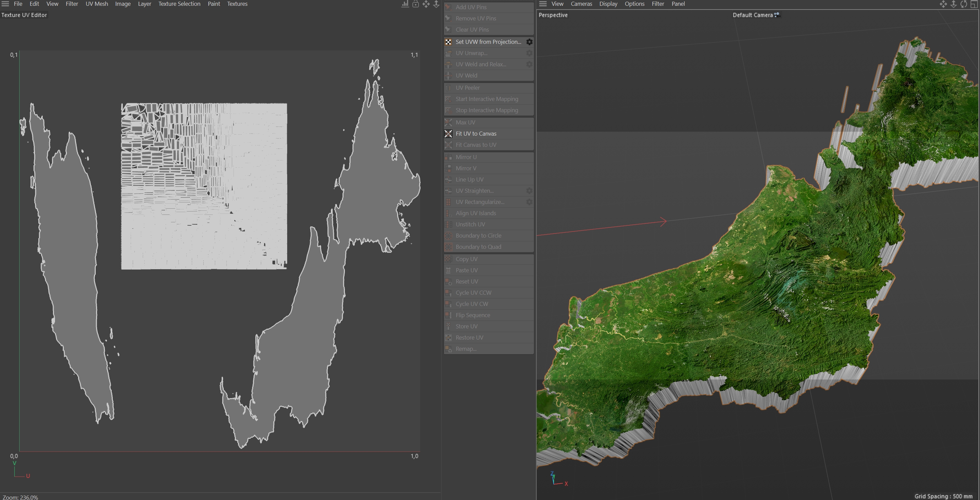Click Set UVW from Projection command
980x500 pixels.
[x=488, y=42]
